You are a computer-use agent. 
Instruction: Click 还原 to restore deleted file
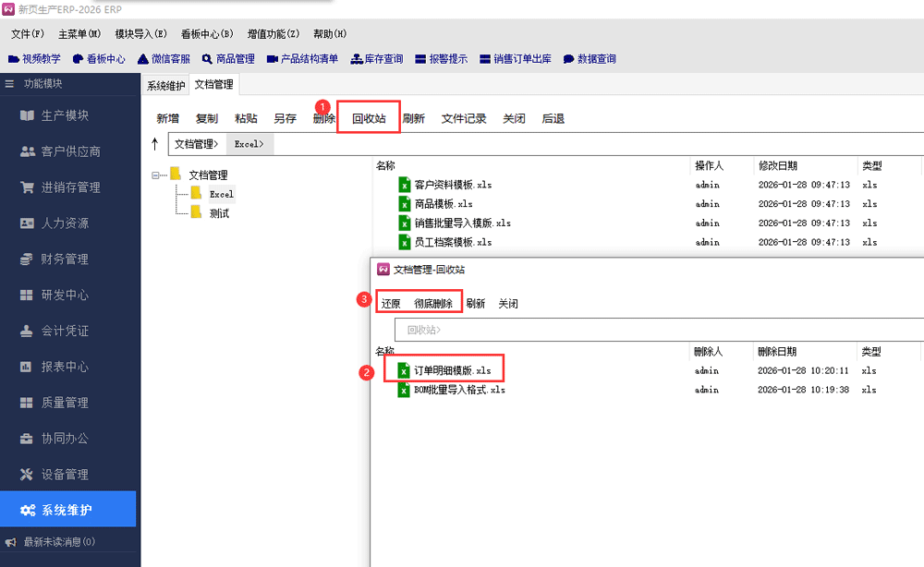(x=391, y=304)
